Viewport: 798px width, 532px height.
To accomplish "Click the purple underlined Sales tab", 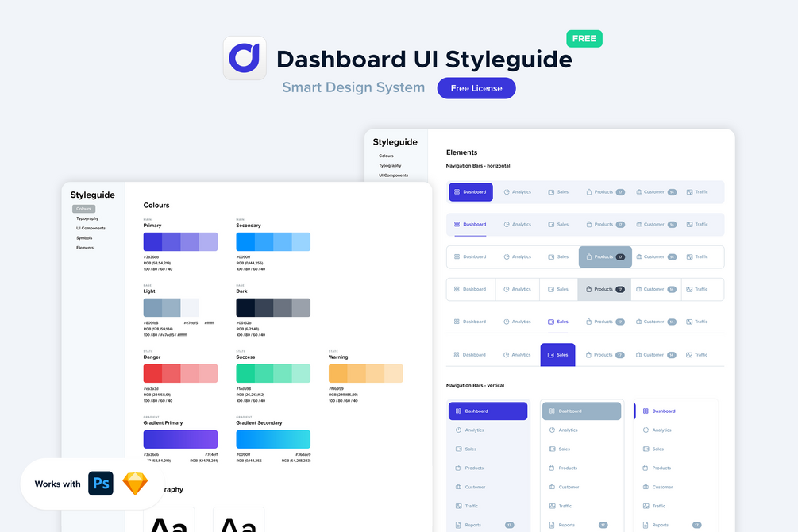I will coord(557,322).
